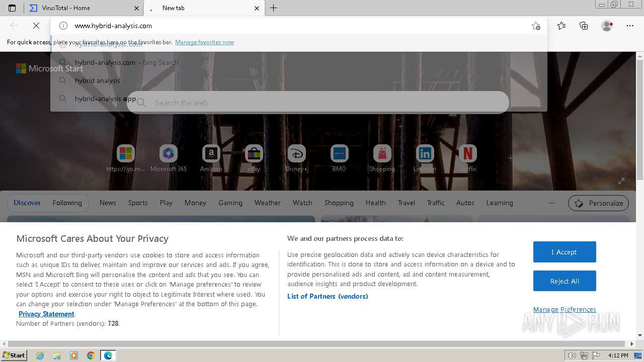The image size is (644, 362).
Task: Open List of Partners (vendors) link
Action: point(328,296)
